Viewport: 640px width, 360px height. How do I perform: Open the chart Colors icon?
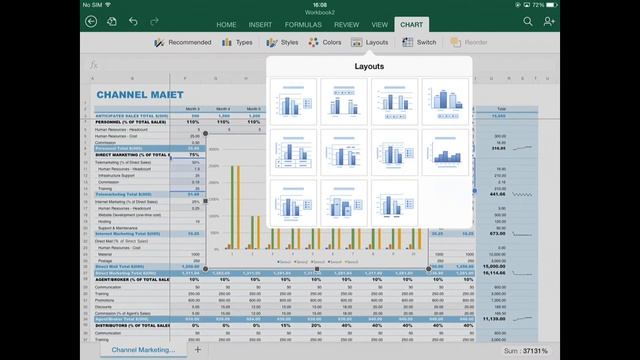click(313, 42)
